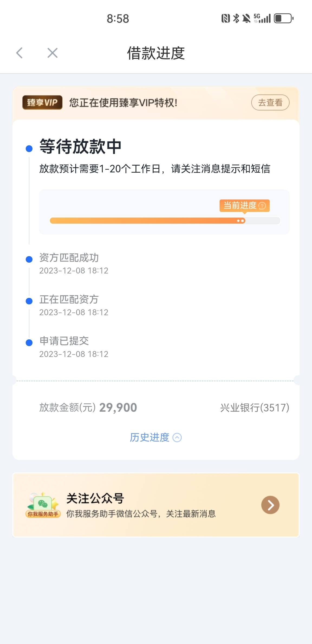Image resolution: width=312 pixels, height=644 pixels.
Task: Select the 资方匹配成功 timeline step
Action: tap(69, 258)
